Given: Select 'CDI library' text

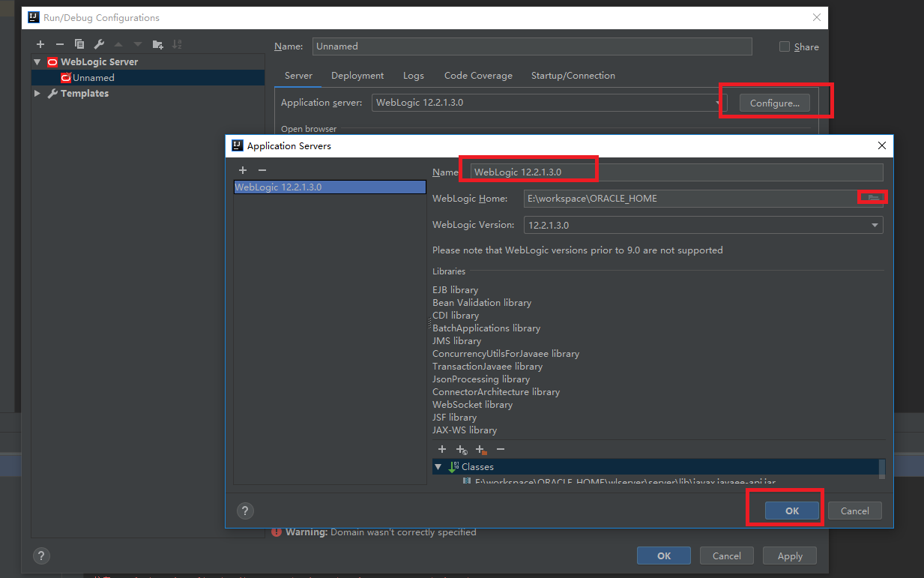Looking at the screenshot, I should click(x=455, y=316).
